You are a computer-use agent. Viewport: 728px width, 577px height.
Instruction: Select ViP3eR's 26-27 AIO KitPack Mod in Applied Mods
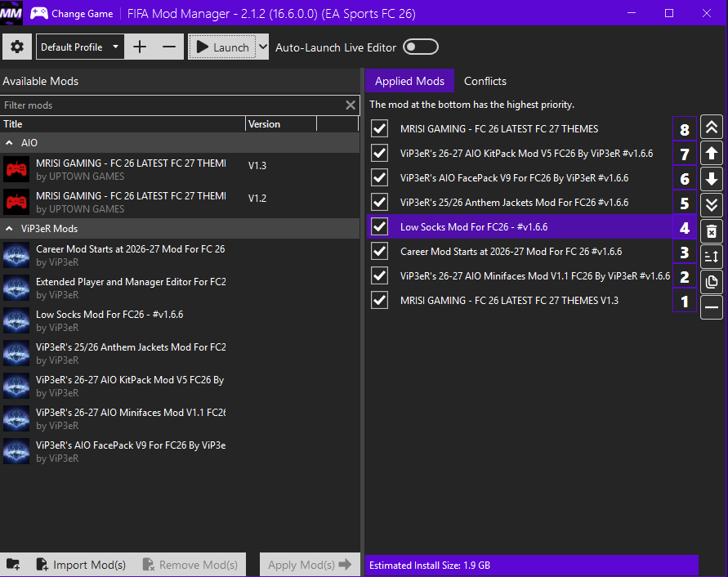[526, 154]
